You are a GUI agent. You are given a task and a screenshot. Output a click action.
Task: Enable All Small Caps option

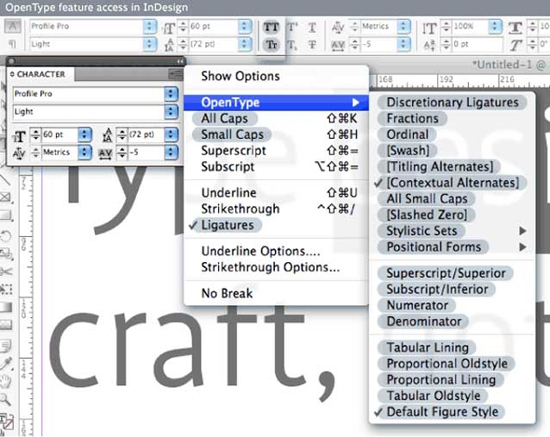coord(427,199)
